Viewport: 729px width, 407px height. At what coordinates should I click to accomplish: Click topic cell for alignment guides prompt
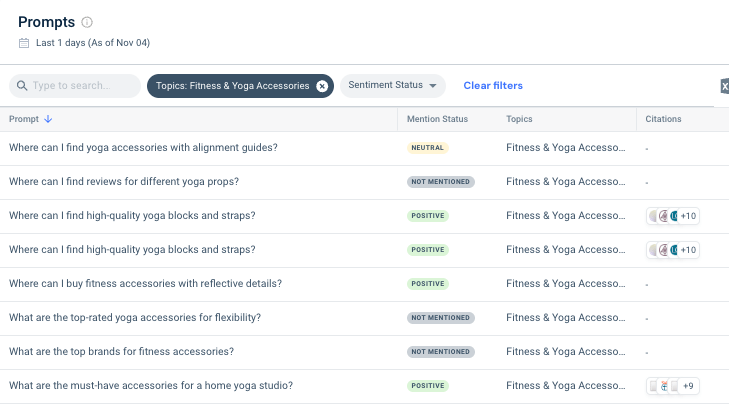(x=566, y=147)
